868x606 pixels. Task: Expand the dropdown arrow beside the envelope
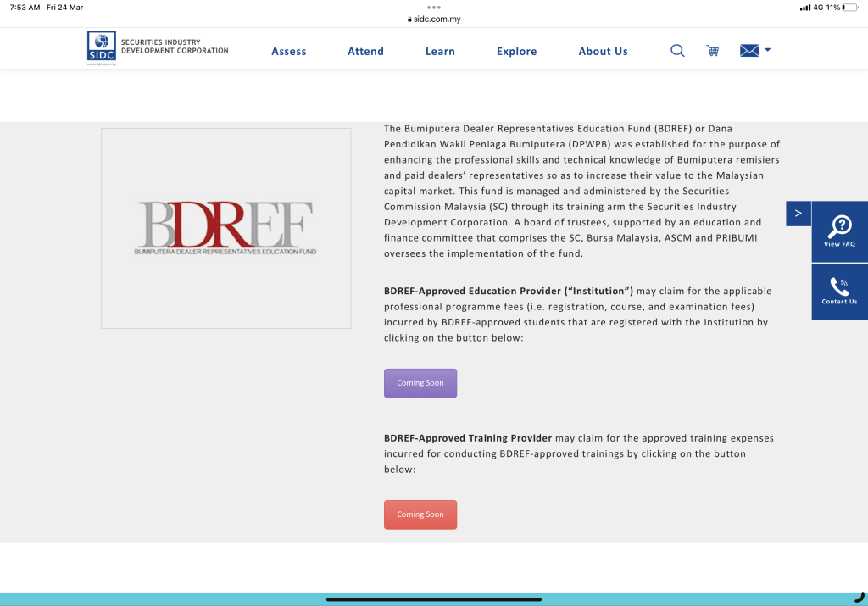pos(768,50)
